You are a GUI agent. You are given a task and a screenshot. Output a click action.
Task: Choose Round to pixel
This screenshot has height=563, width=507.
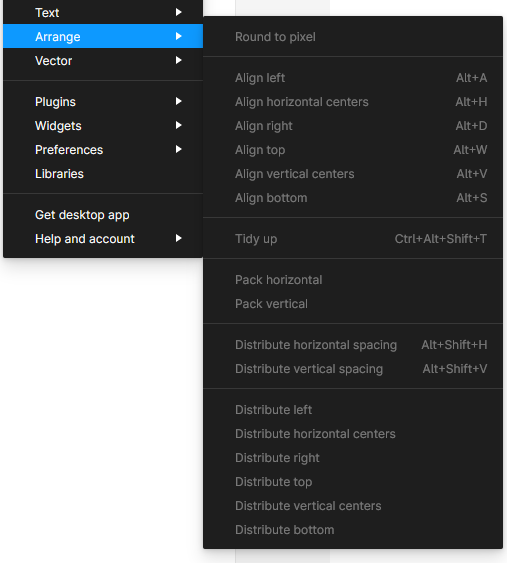[x=353, y=37]
